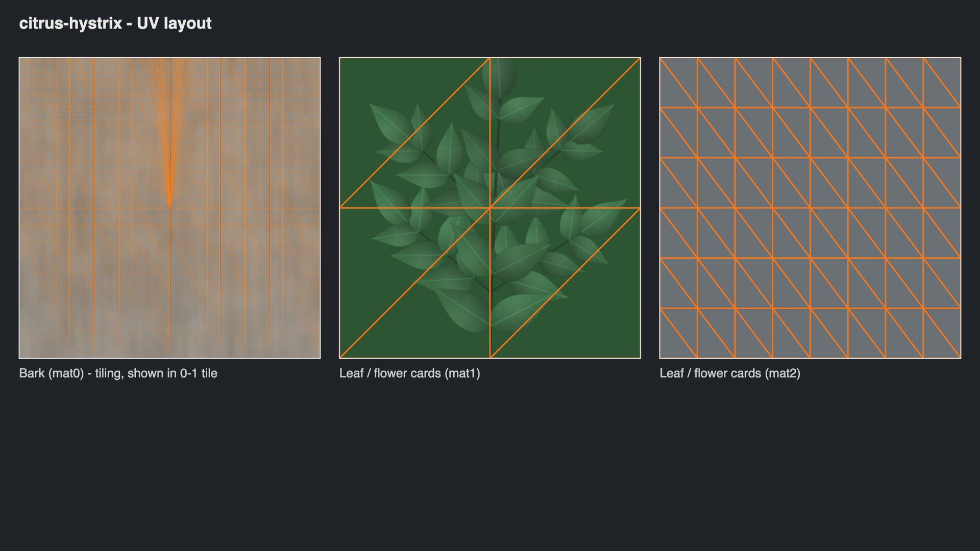Viewport: 980px width, 551px height.
Task: Click the 'Bark (mat0) - tiling, shown in 0-1 tile' caption
Action: 118,373
